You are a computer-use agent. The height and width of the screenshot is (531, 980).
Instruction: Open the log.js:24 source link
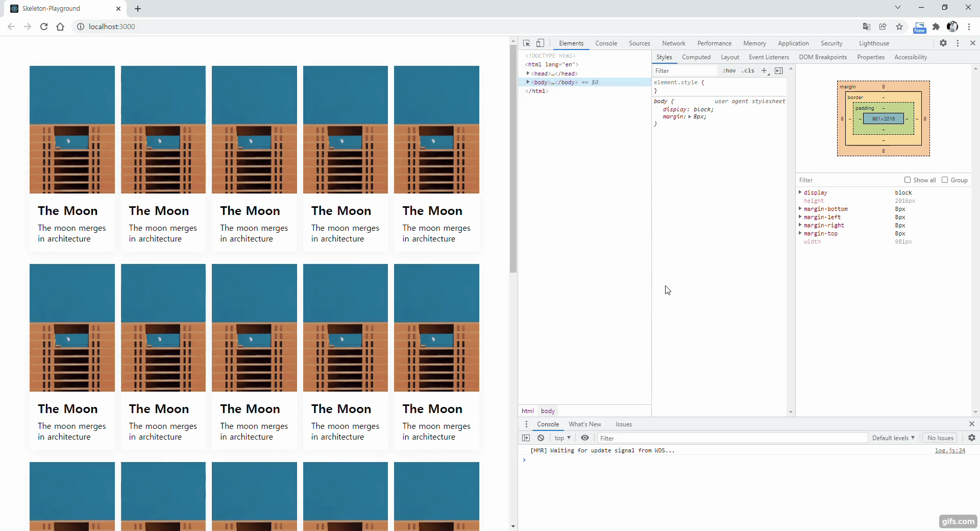(x=950, y=450)
